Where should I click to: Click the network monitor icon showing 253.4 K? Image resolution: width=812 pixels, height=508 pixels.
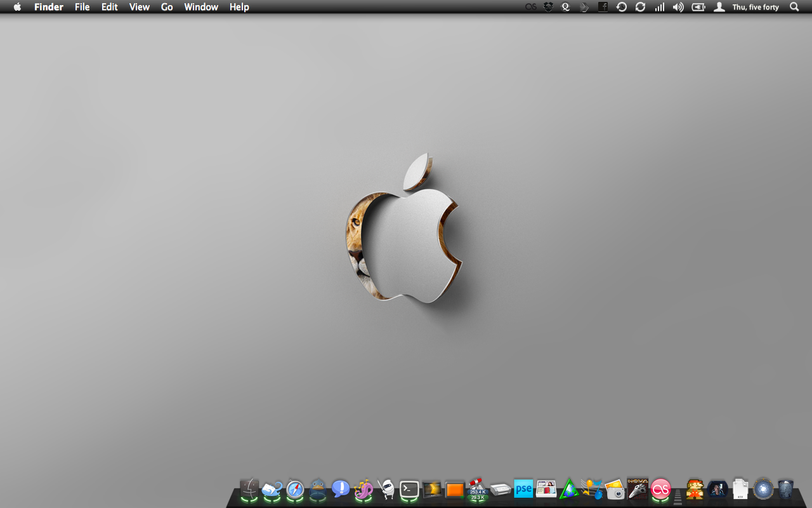click(478, 490)
